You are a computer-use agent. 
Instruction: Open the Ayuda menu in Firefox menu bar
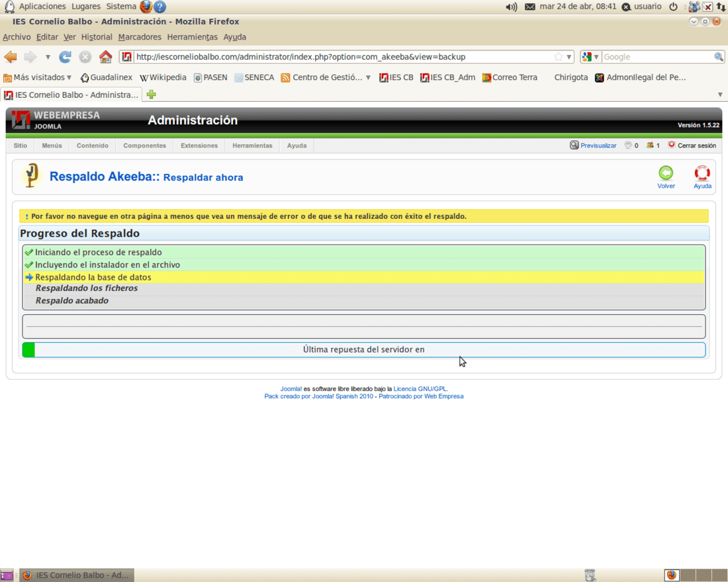pyautogui.click(x=235, y=37)
